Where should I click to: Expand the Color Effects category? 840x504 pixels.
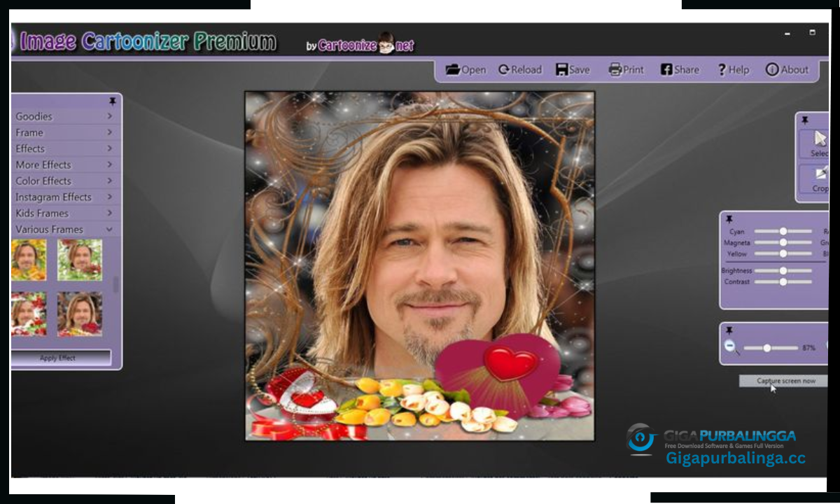coord(66,181)
